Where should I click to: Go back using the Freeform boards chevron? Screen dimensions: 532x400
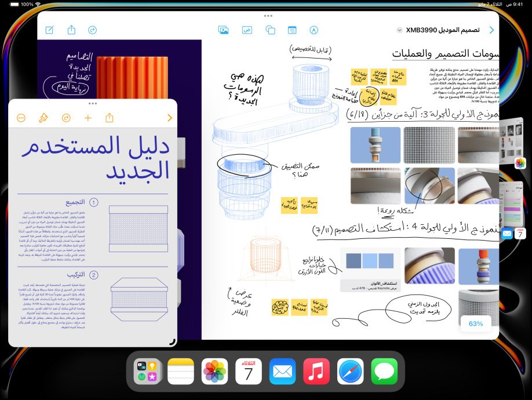point(492,30)
